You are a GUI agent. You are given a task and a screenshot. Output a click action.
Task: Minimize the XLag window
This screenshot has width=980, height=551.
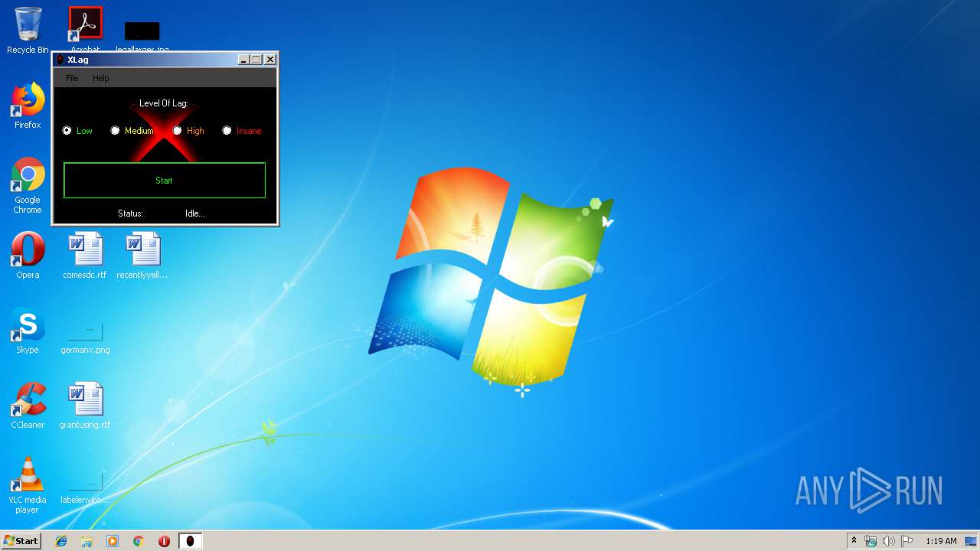244,60
